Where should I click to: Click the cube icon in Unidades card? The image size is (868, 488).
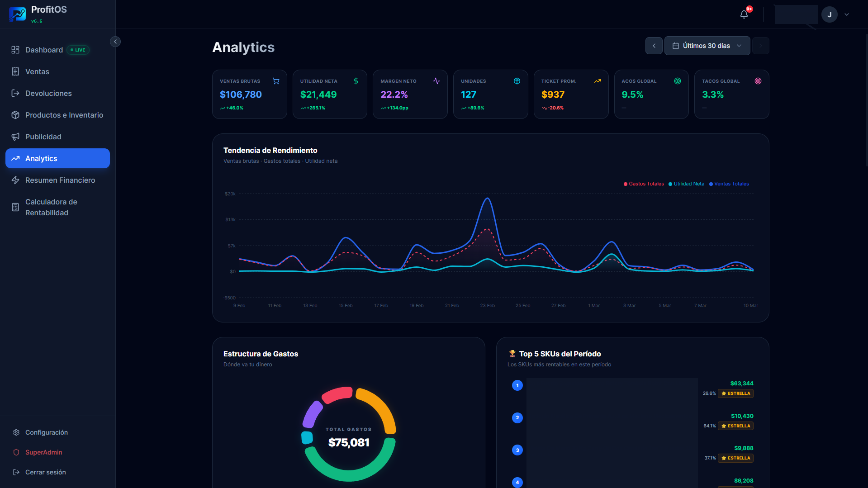517,81
